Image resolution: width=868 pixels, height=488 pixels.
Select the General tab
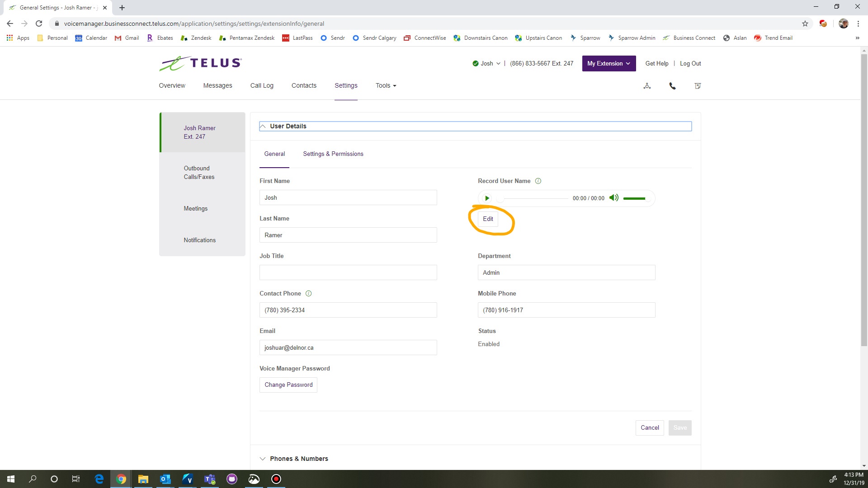pyautogui.click(x=274, y=154)
